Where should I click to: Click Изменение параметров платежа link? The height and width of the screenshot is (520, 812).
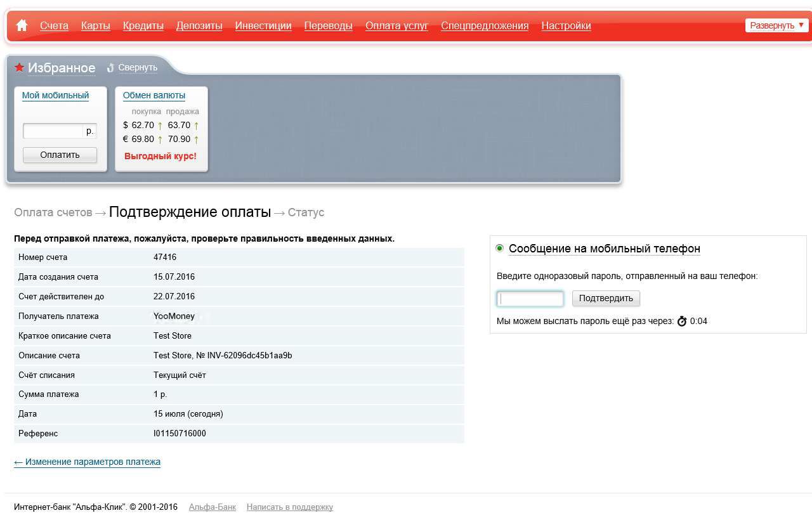88,462
